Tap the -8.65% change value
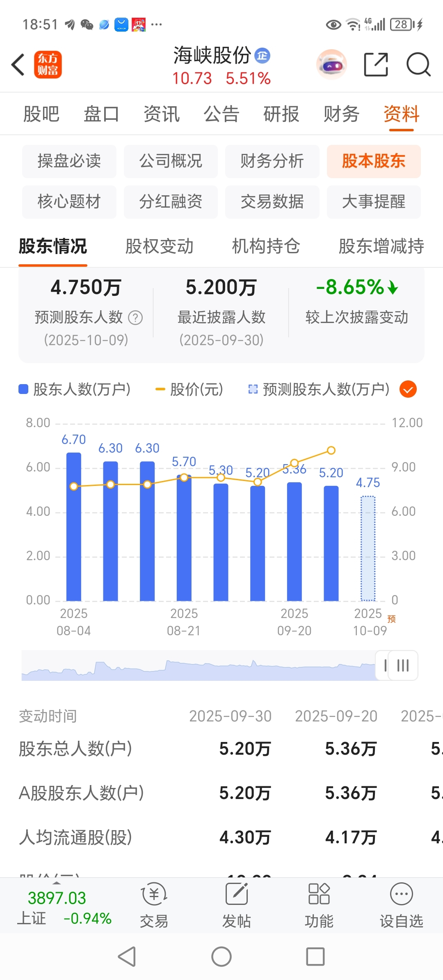Screen dimensions: 443x980 357,287
